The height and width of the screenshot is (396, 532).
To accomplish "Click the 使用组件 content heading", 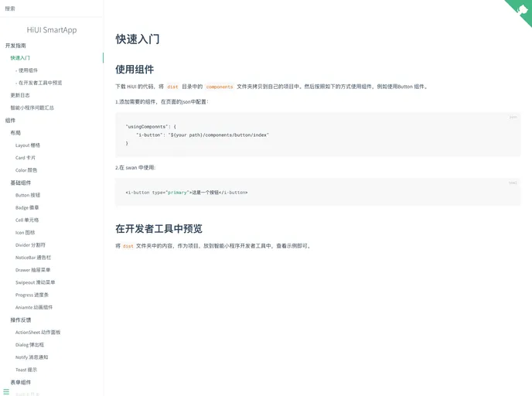I will tap(135, 70).
